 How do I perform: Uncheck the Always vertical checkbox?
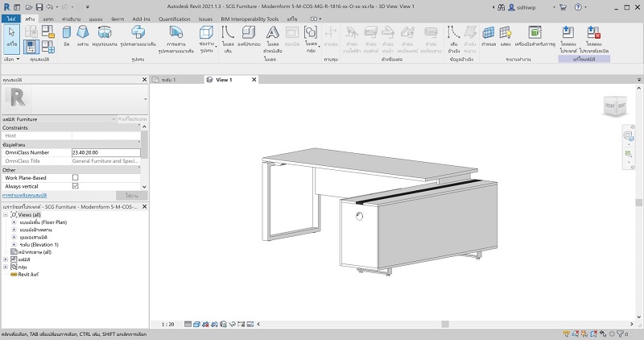click(75, 186)
